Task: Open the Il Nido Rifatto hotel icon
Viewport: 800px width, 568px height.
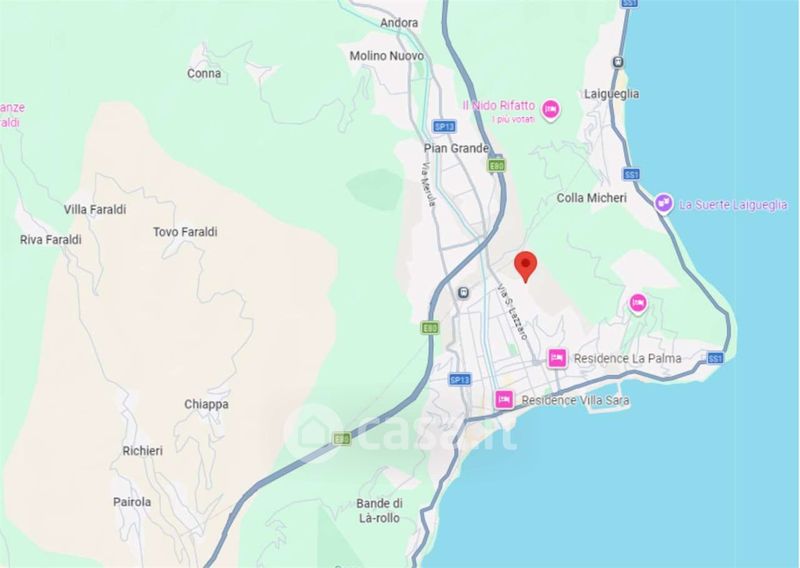Action: tap(550, 109)
